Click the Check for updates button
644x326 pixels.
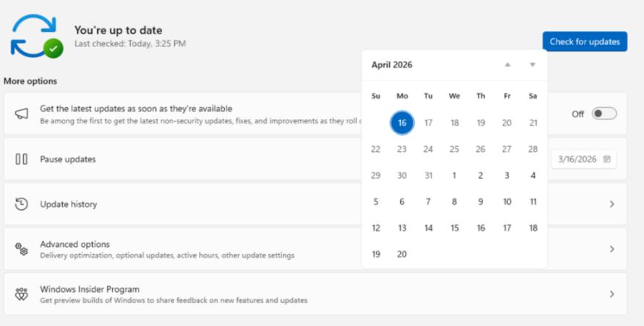pyautogui.click(x=585, y=42)
